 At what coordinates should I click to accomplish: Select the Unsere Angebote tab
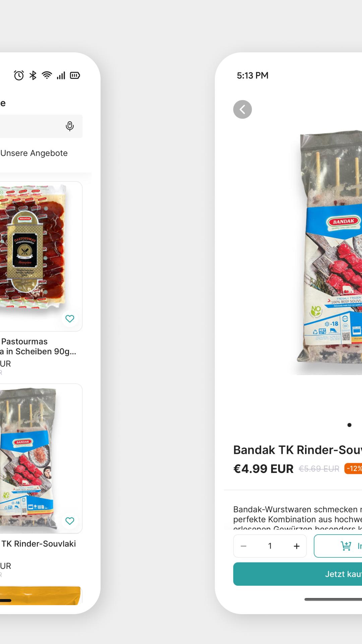click(34, 153)
